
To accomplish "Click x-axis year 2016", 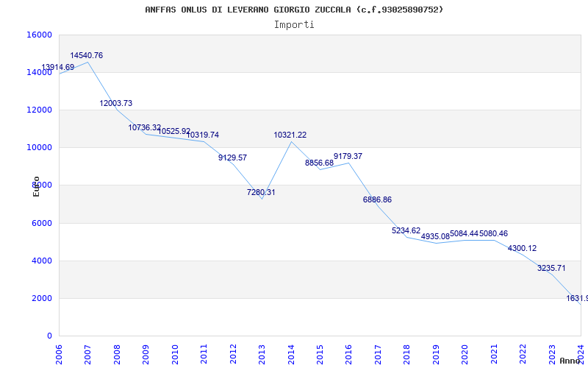I will 349,353.
